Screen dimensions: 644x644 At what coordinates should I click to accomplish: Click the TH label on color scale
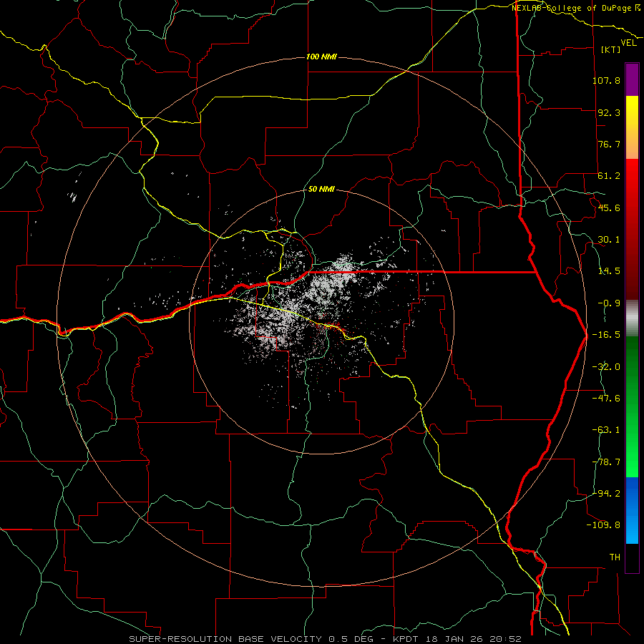pyautogui.click(x=615, y=557)
